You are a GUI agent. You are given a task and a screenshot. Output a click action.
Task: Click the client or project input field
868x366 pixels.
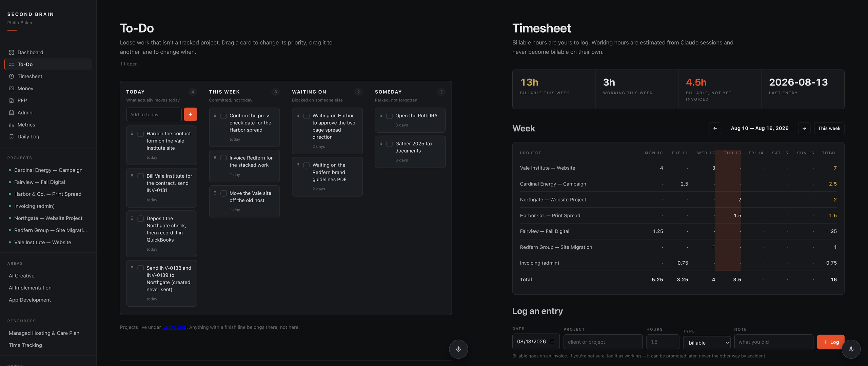[603, 342]
